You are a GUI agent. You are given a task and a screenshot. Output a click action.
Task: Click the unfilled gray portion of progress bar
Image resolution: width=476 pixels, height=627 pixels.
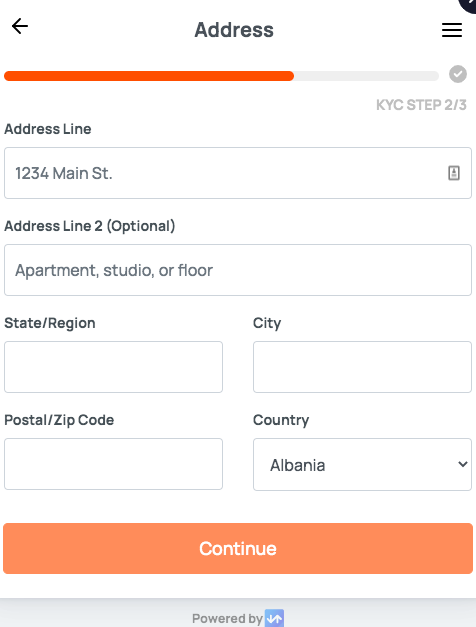point(366,76)
